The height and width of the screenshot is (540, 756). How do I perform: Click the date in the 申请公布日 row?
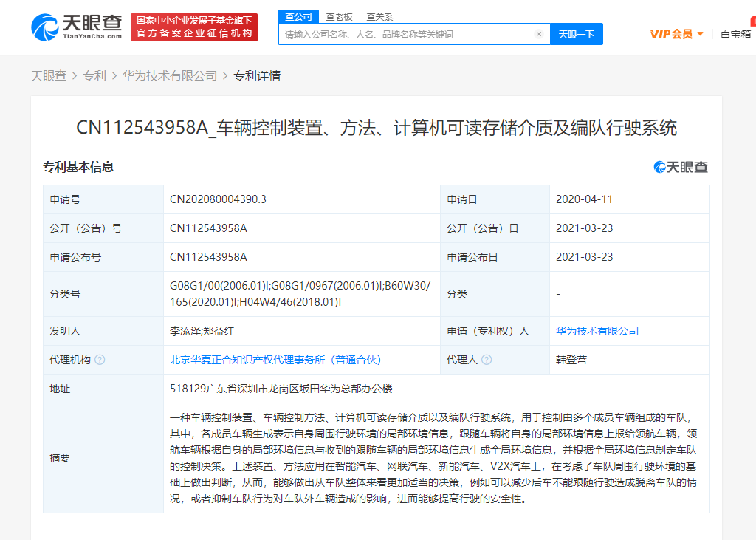[x=585, y=257]
